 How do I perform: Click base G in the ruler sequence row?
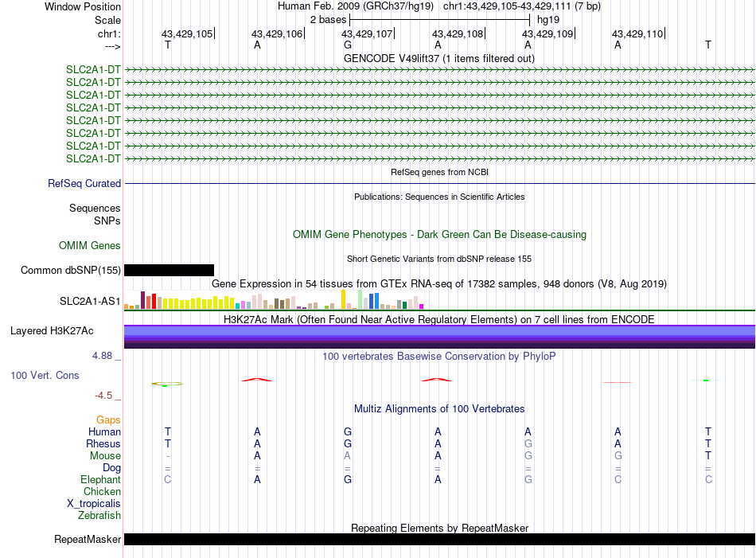coord(348,45)
